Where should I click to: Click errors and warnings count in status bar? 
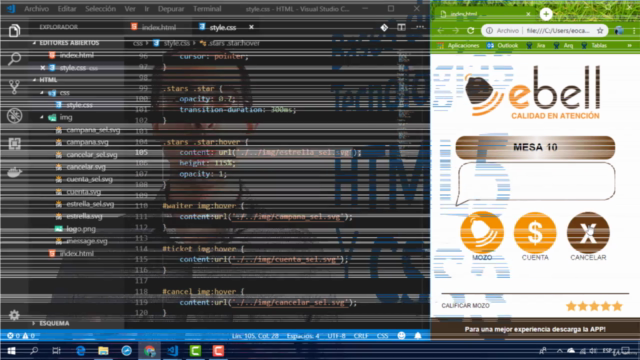[x=21, y=336]
